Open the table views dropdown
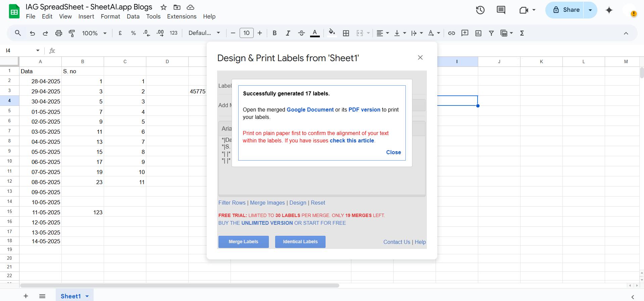The height and width of the screenshot is (301, 644). 506,33
